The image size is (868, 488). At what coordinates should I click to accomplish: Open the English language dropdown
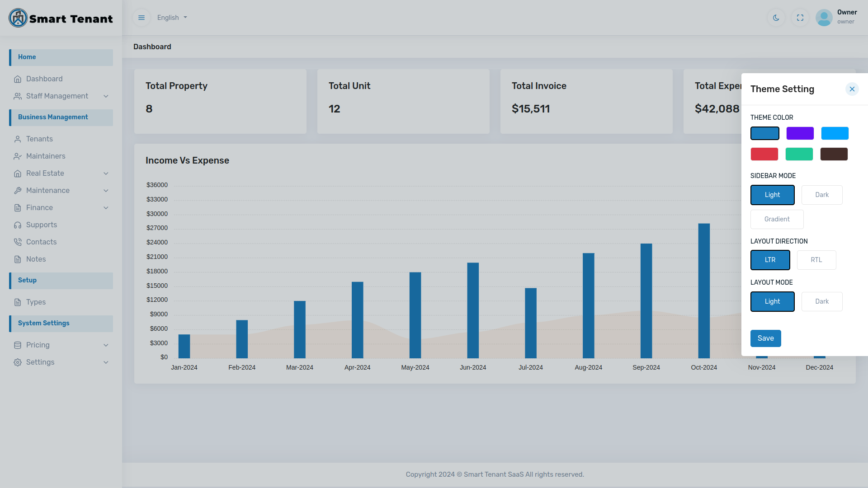pos(172,18)
